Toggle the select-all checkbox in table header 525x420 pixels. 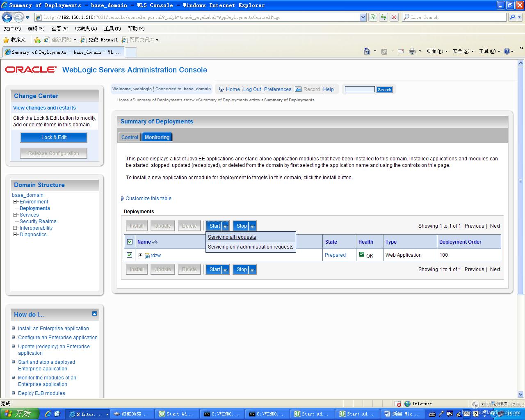click(130, 242)
